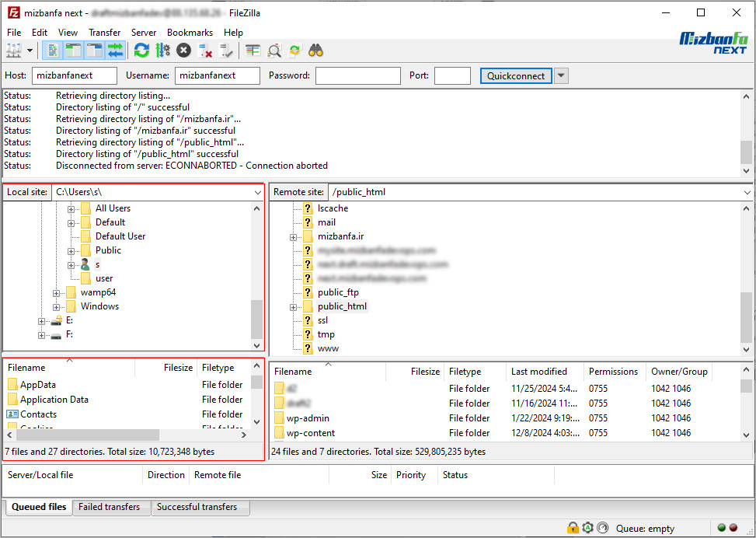Toggle the message log display
Screen dimensions: 756x538
pyautogui.click(x=53, y=51)
